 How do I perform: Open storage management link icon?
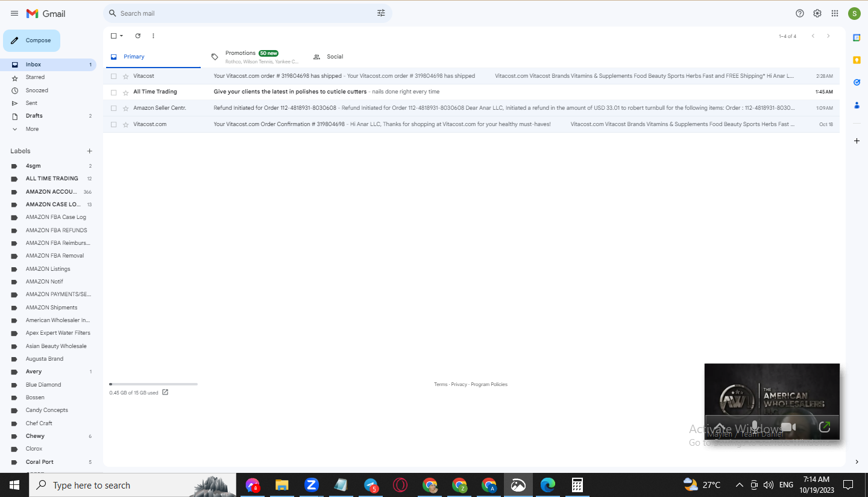pyautogui.click(x=165, y=392)
